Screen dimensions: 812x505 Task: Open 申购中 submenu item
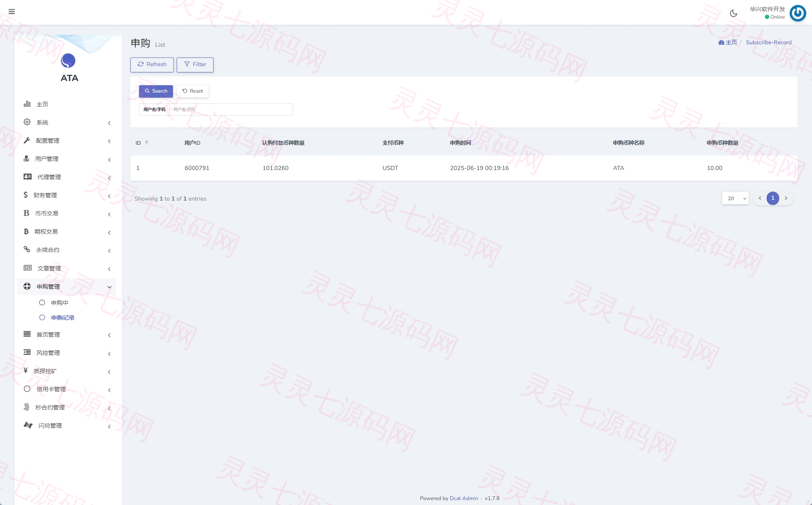point(60,303)
